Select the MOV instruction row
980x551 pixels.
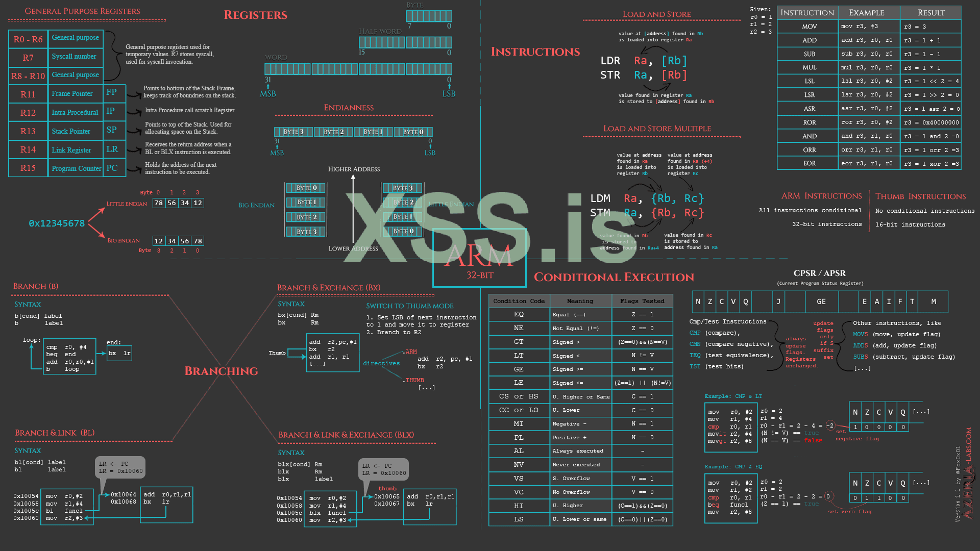tap(809, 27)
